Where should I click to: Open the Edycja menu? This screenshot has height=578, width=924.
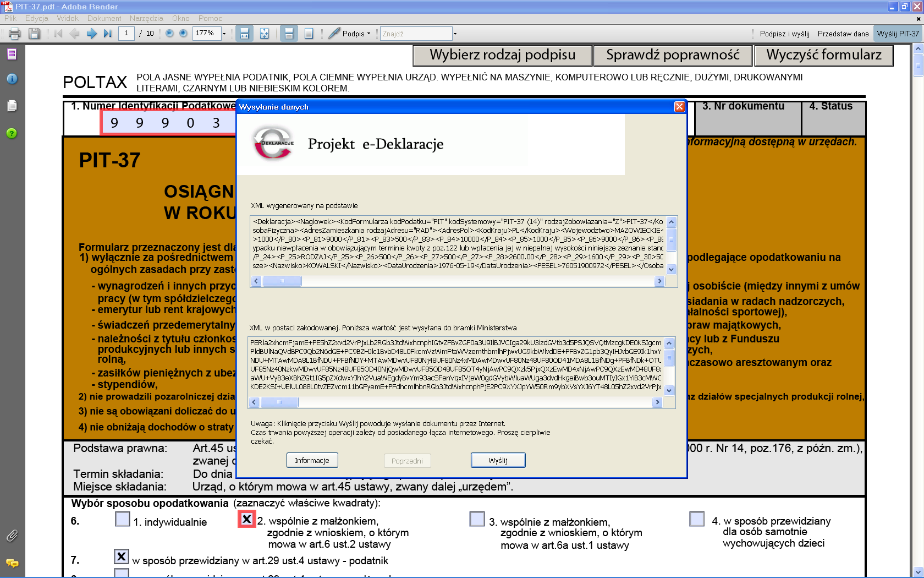pos(37,18)
